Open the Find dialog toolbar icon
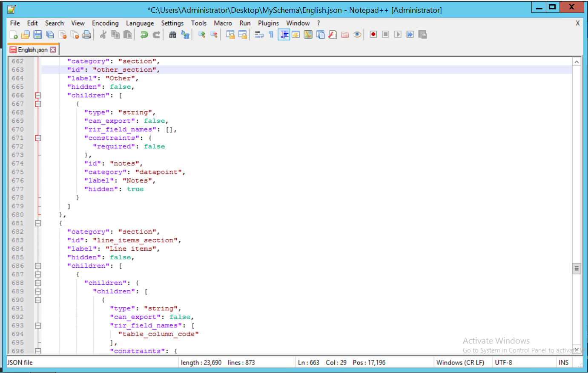 tap(173, 34)
